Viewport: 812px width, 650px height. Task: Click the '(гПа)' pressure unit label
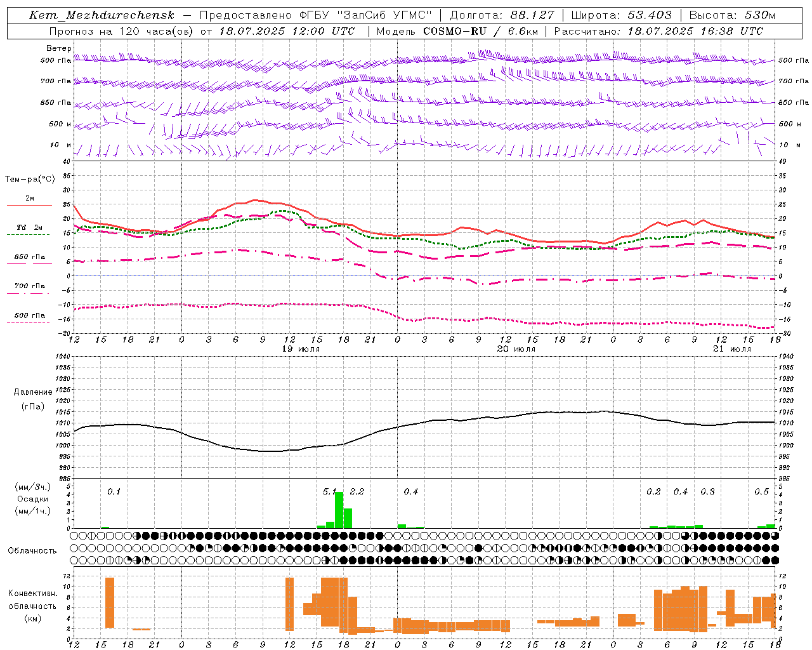[x=32, y=406]
